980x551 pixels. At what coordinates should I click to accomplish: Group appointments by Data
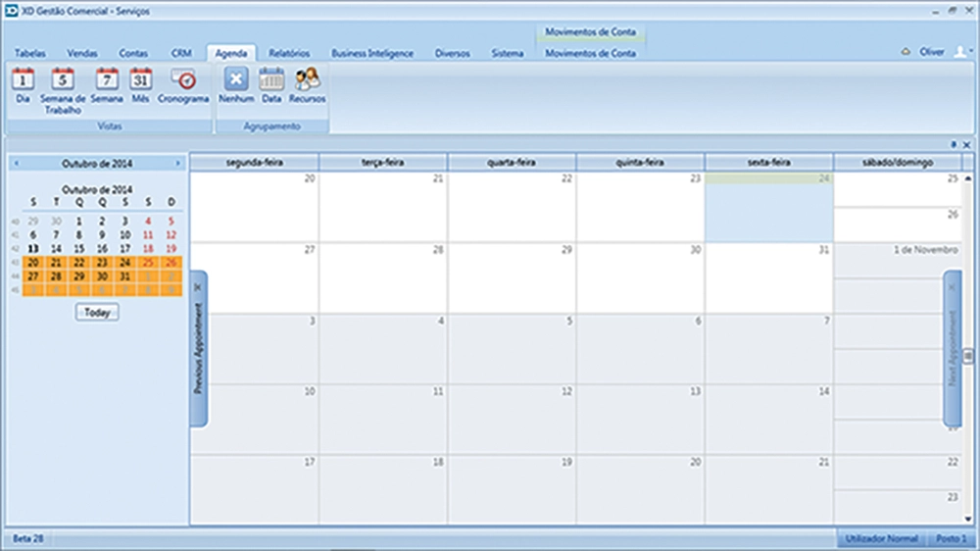pyautogui.click(x=271, y=84)
